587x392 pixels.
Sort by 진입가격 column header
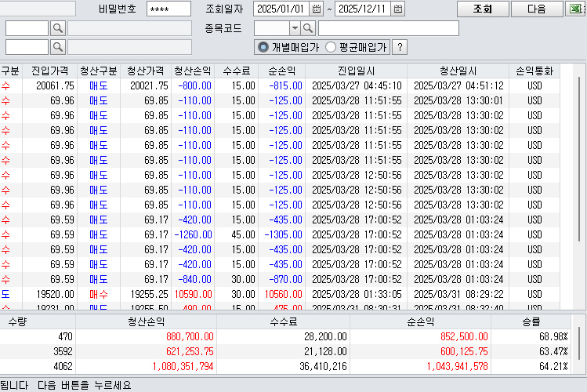click(50, 71)
